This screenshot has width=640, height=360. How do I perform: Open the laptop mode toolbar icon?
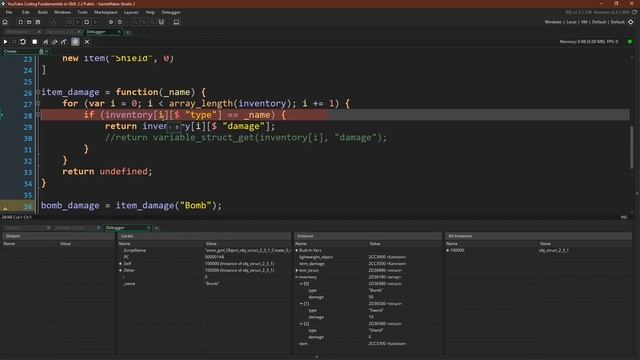click(x=176, y=22)
